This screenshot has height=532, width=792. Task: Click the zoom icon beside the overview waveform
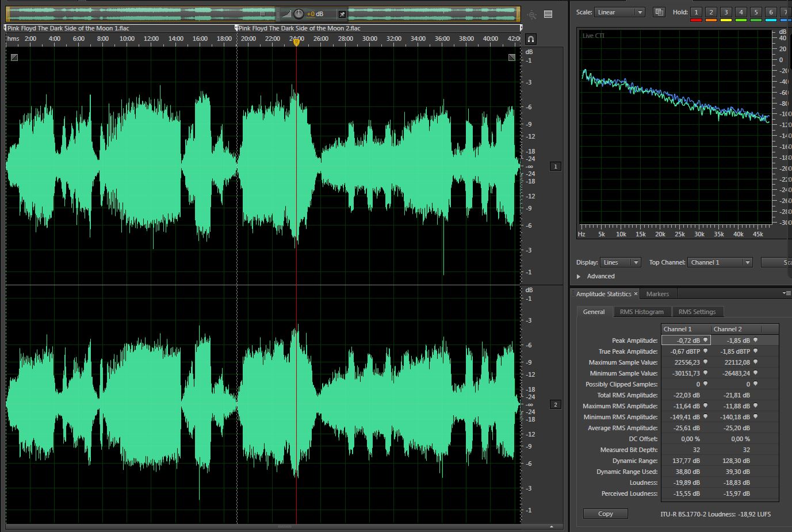(532, 15)
